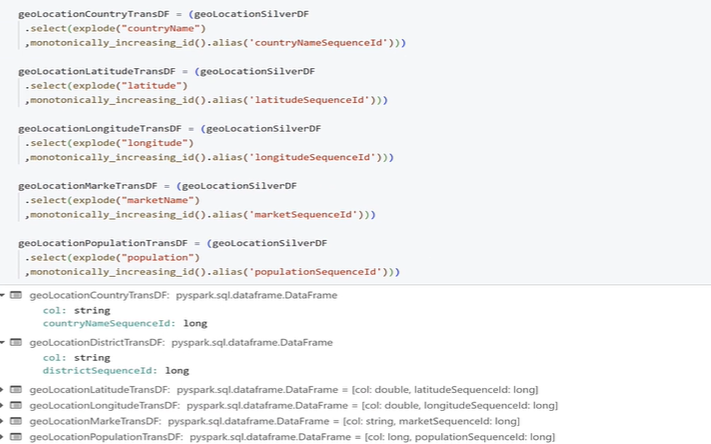Image resolution: width=711 pixels, height=444 pixels.
Task: Click 'countryNameSequenceId' alias string in code
Action: 318,43
